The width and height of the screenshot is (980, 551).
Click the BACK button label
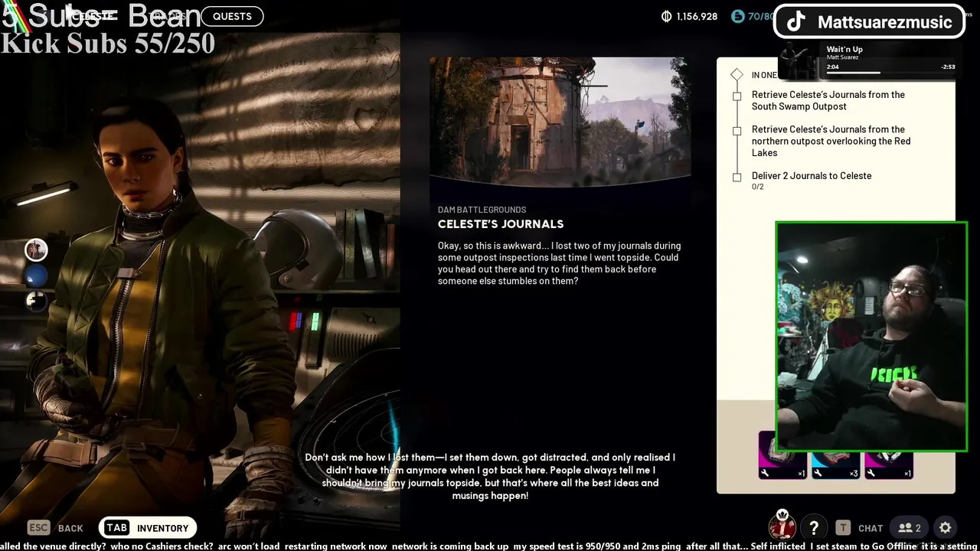(70, 528)
